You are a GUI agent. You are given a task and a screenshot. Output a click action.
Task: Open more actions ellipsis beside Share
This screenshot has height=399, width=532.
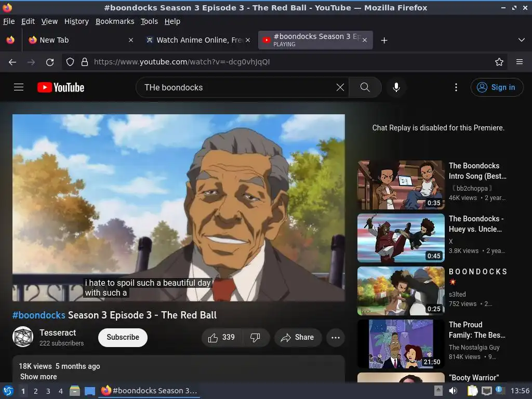336,337
